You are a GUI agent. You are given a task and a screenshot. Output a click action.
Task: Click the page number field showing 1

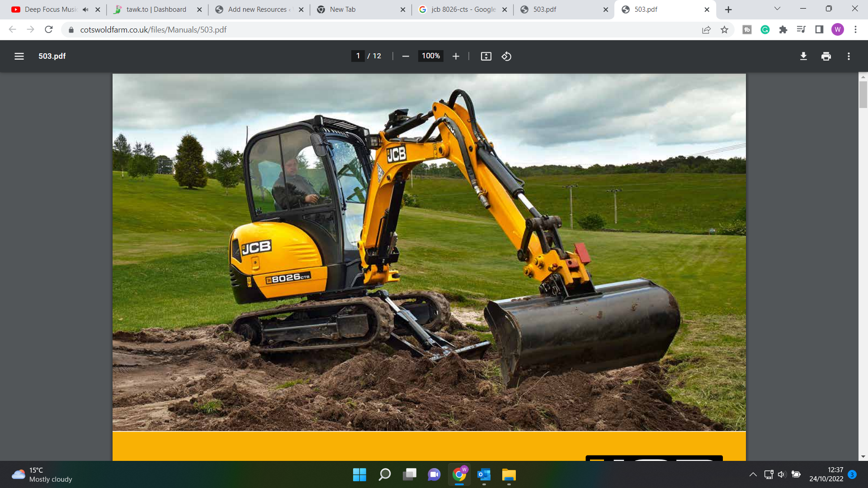click(358, 56)
